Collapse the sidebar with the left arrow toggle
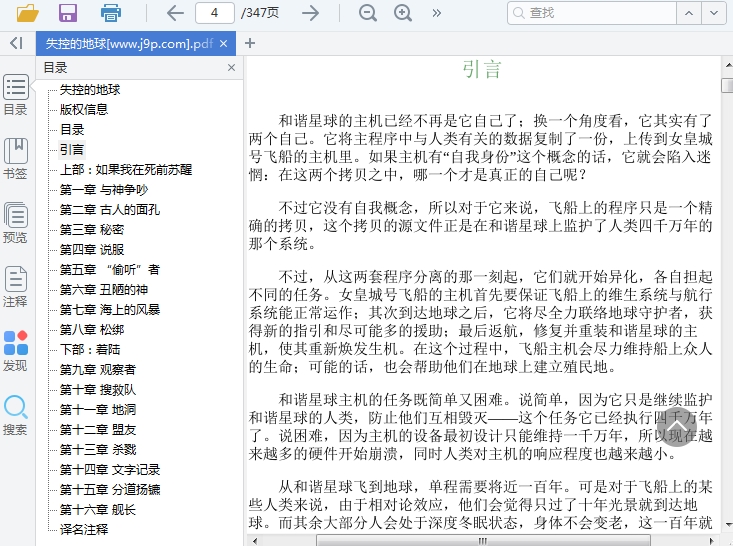Viewport: 733px width, 546px height. coord(16,43)
